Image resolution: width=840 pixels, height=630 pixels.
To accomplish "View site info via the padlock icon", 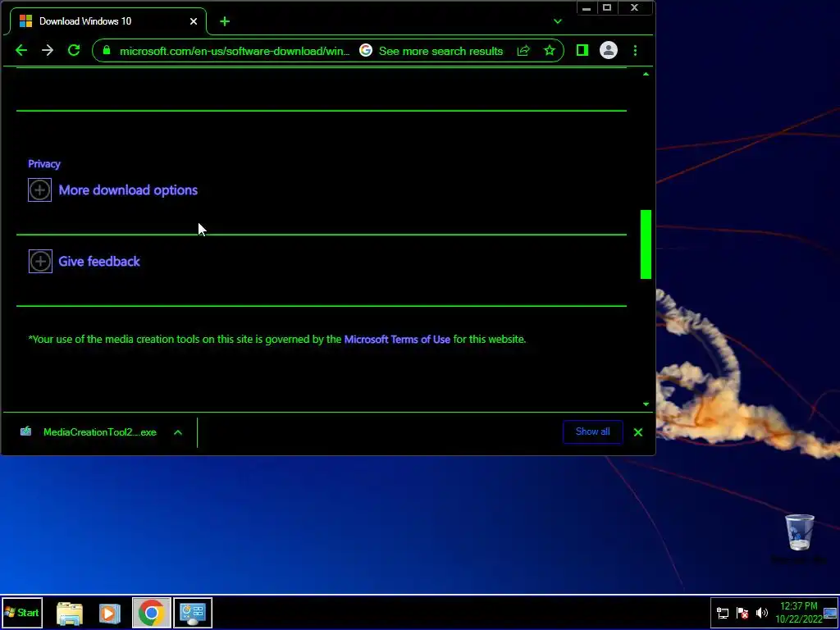I will (x=107, y=50).
